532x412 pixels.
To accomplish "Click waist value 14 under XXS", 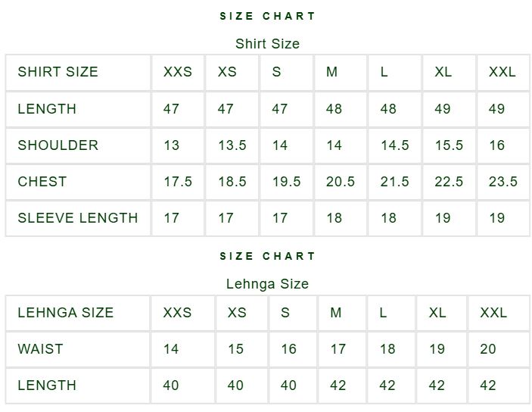I will (171, 349).
